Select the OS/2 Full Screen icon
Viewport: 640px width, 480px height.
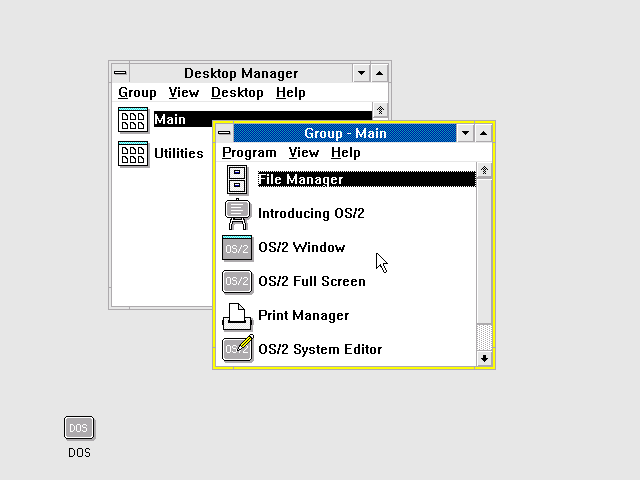(237, 282)
